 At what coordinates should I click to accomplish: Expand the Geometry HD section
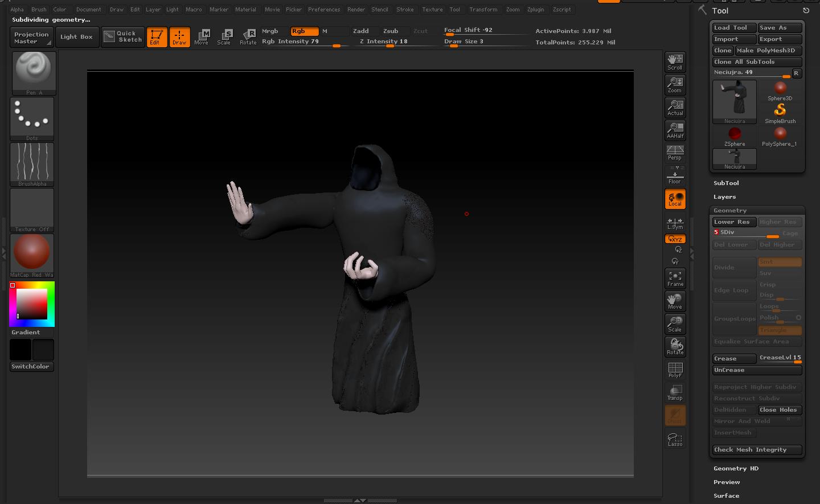(x=736, y=468)
